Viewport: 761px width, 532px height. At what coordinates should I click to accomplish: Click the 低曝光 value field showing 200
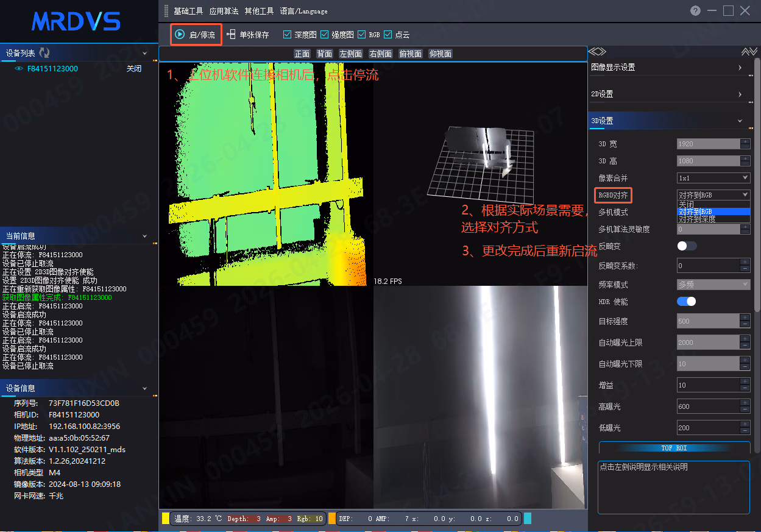708,428
